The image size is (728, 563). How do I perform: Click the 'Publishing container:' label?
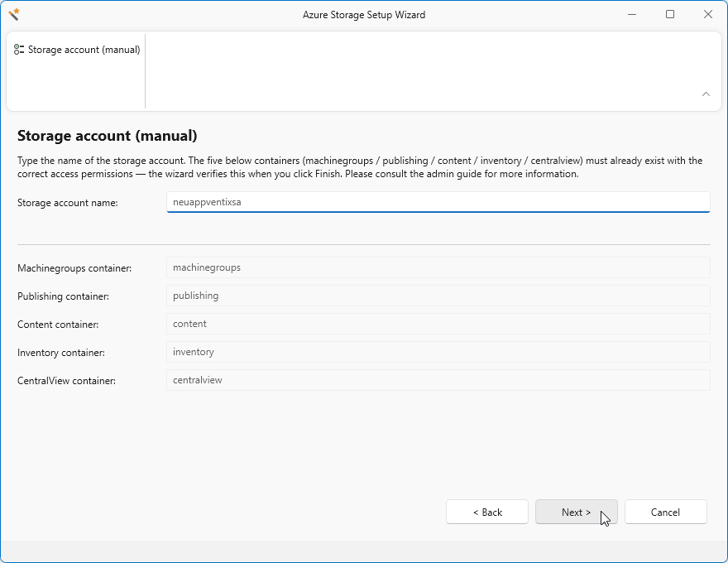[63, 296]
